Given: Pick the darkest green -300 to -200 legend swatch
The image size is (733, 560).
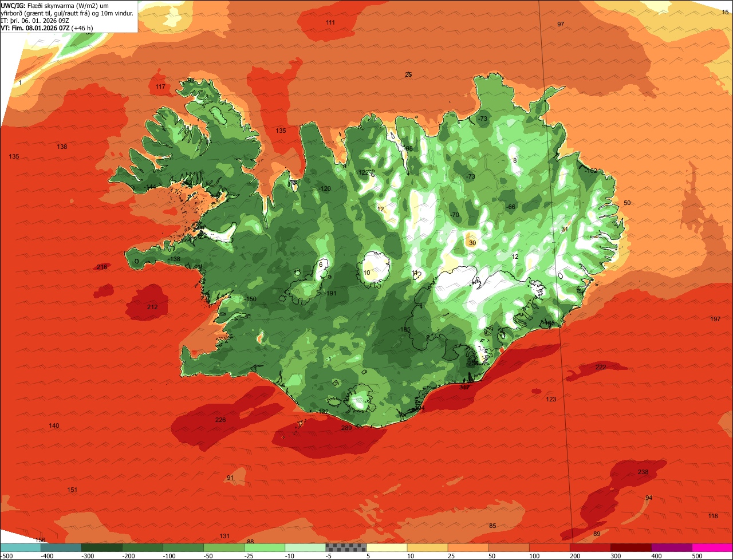Looking at the screenshot, I should pyautogui.click(x=101, y=547).
